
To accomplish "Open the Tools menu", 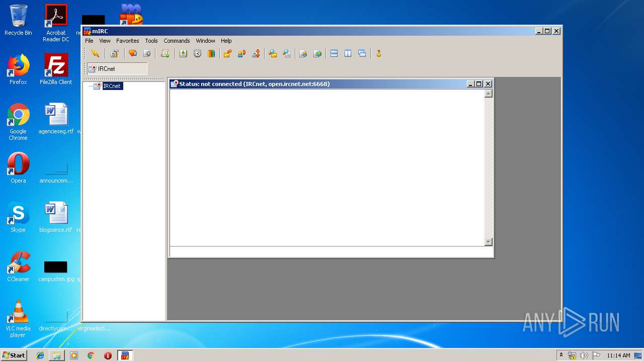I will point(151,41).
